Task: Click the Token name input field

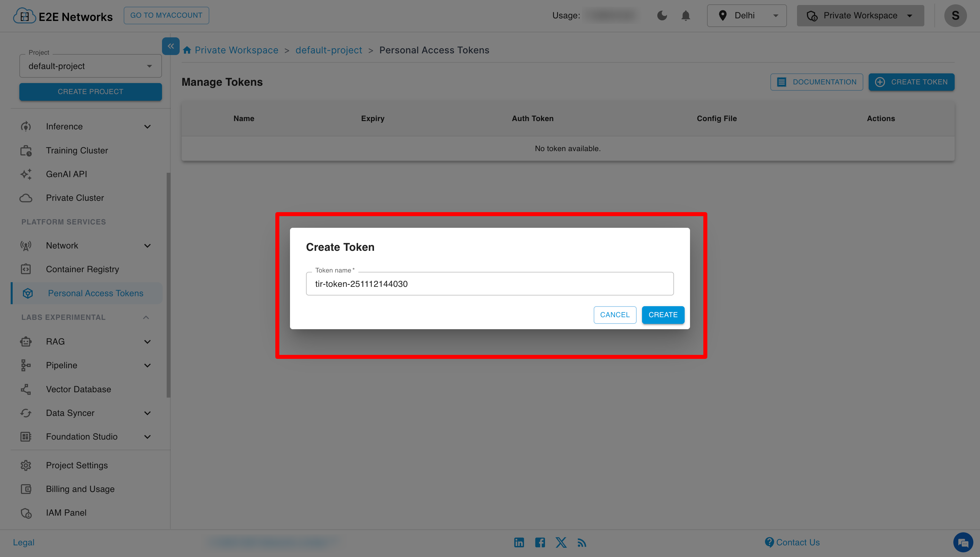Action: click(x=489, y=284)
